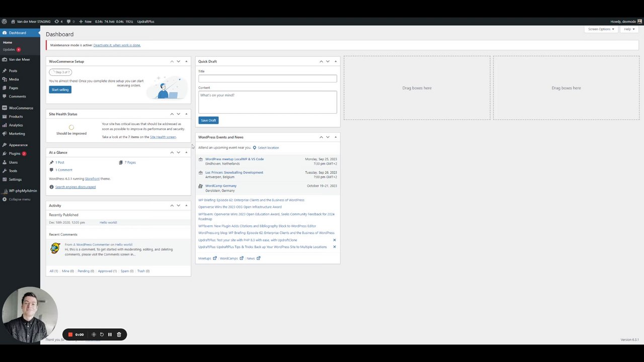Expand the Help tab

pos(629,29)
